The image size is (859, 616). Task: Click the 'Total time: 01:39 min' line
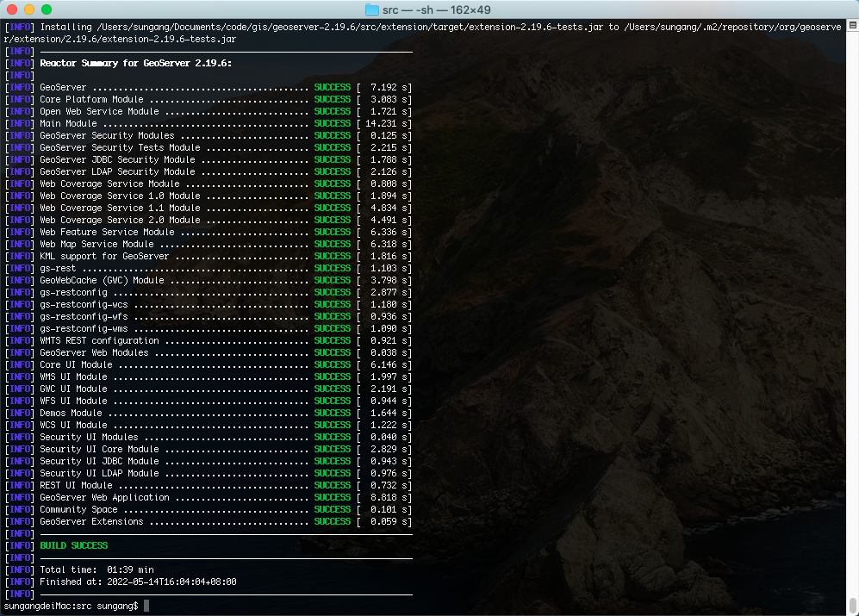coord(96,569)
